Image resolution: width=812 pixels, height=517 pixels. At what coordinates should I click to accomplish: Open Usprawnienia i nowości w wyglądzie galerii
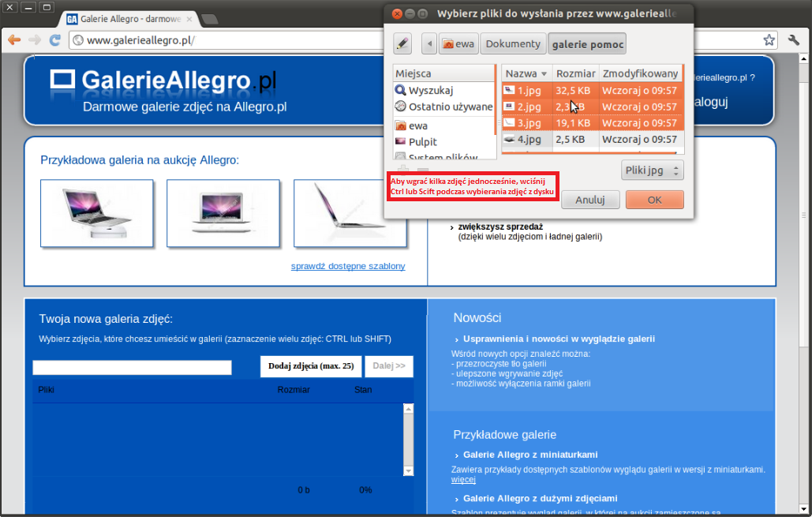tap(559, 339)
